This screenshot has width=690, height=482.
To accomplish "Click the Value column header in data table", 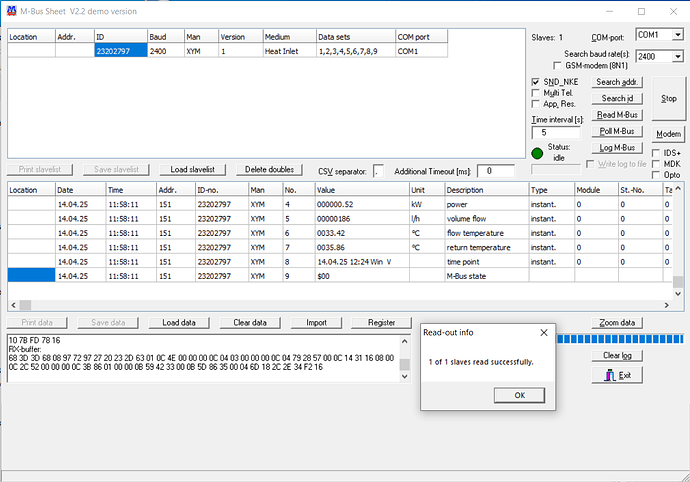I will pos(362,190).
